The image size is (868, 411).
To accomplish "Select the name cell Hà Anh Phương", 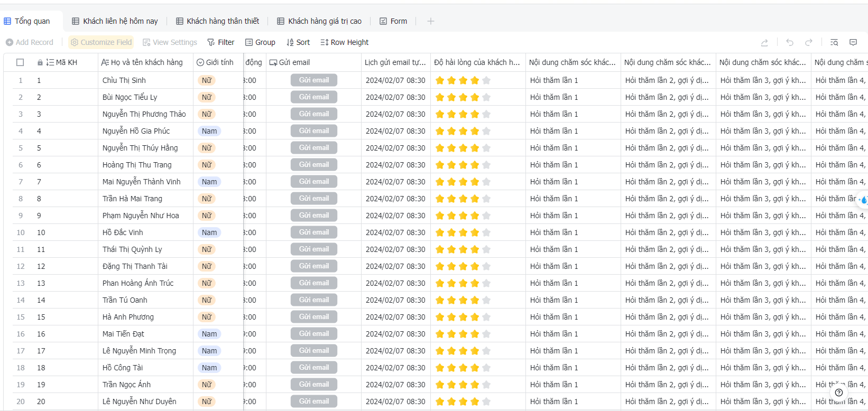I will pos(145,317).
